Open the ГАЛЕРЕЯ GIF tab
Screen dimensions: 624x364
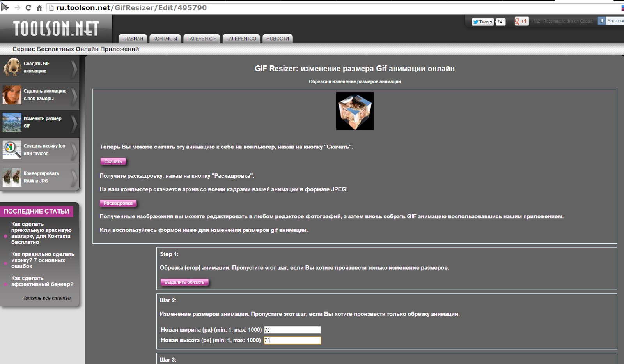(202, 39)
